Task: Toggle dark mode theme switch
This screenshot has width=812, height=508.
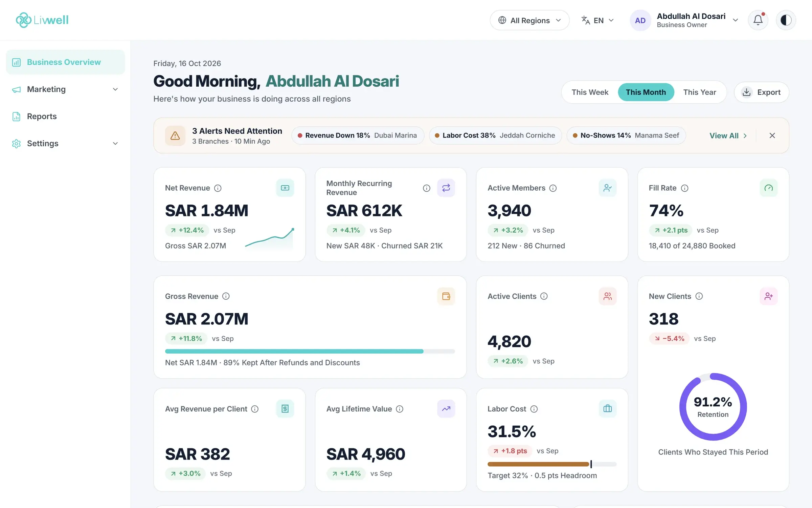Action: (786, 20)
